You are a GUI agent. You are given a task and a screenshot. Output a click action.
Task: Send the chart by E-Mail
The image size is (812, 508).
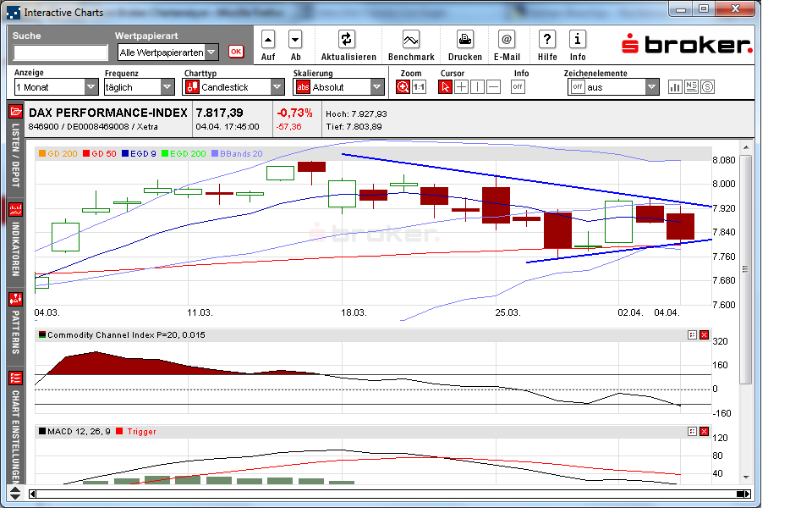[x=507, y=40]
